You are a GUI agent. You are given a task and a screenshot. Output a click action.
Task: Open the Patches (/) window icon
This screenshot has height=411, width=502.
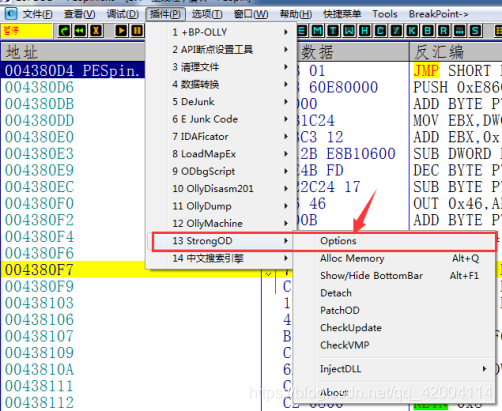coord(396,31)
